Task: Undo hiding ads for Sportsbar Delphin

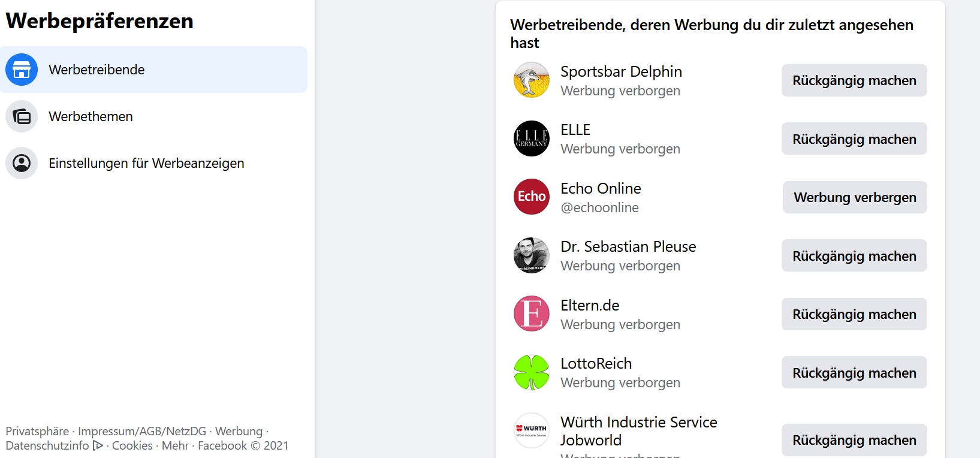Action: coord(854,80)
